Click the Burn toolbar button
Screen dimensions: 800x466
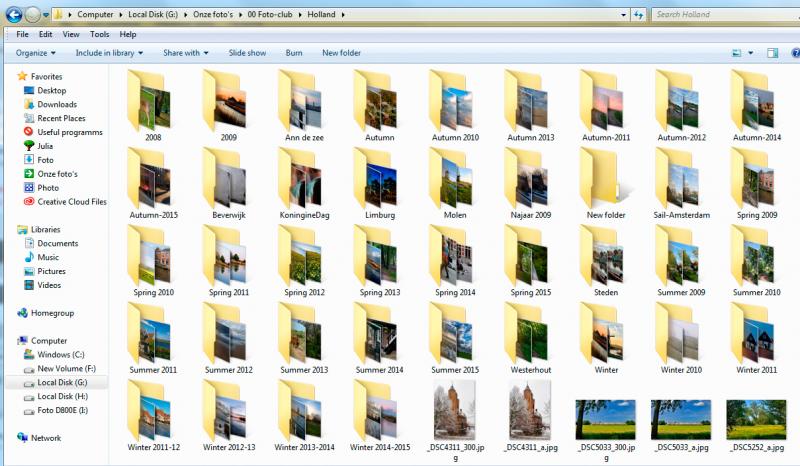pos(294,53)
